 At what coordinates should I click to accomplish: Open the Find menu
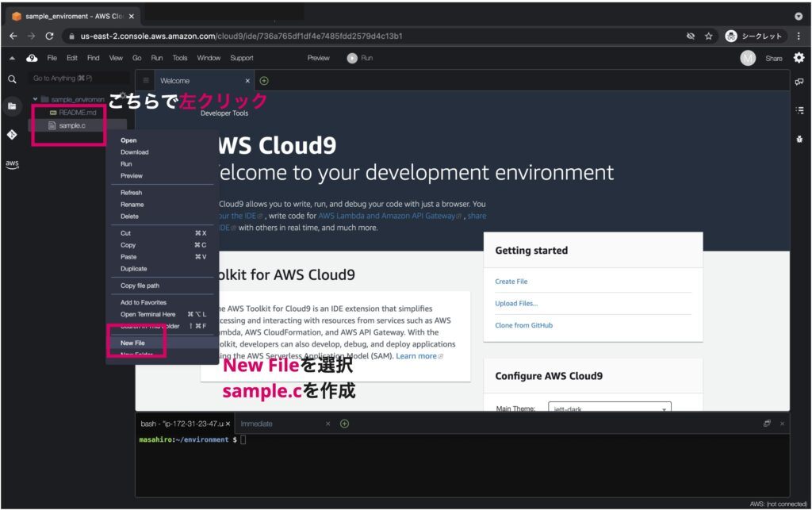coord(94,58)
